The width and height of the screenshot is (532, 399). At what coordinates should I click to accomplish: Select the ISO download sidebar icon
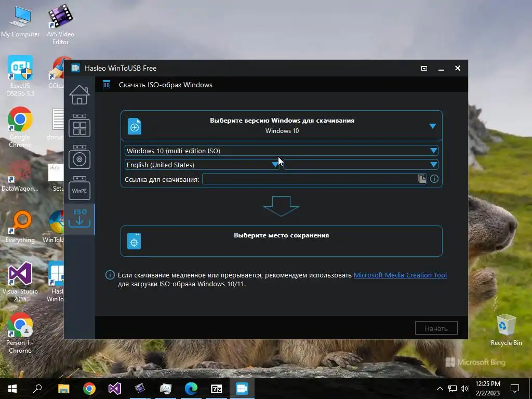pyautogui.click(x=79, y=219)
